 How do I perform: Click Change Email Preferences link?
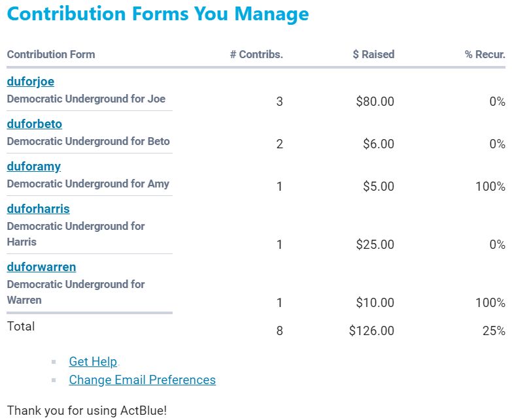point(142,380)
